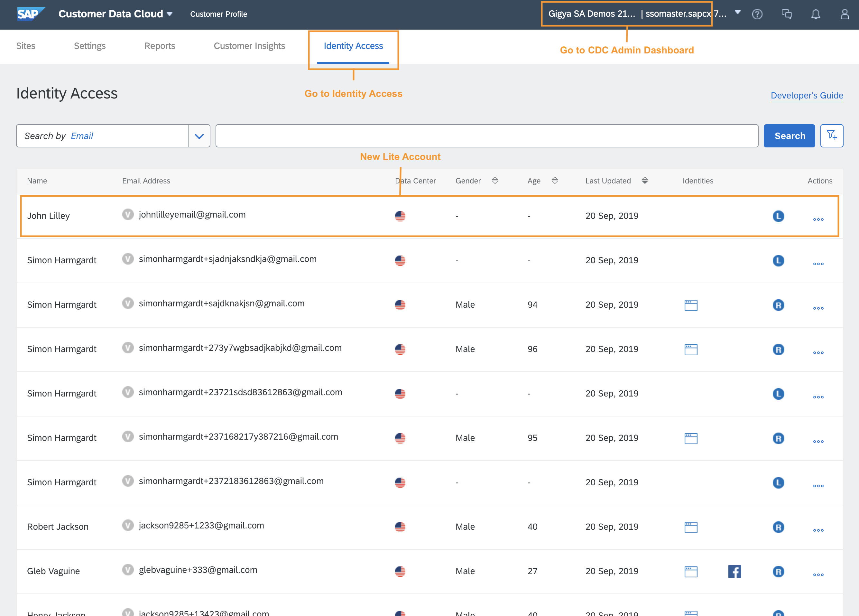This screenshot has height=616, width=859.
Task: Open the Reports tab
Action: click(160, 46)
